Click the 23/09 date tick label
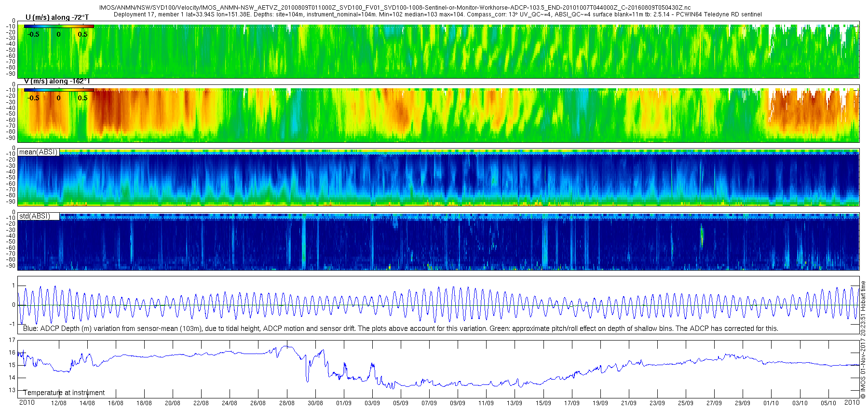Image resolution: width=868 pixels, height=410 pixels. [x=657, y=403]
